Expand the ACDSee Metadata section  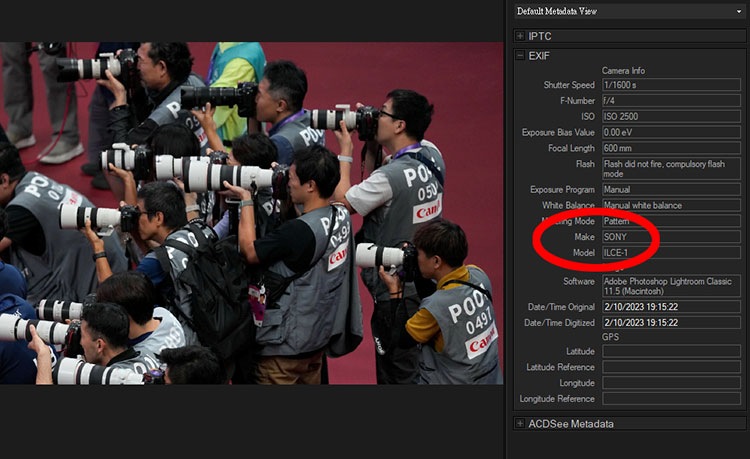(520, 424)
